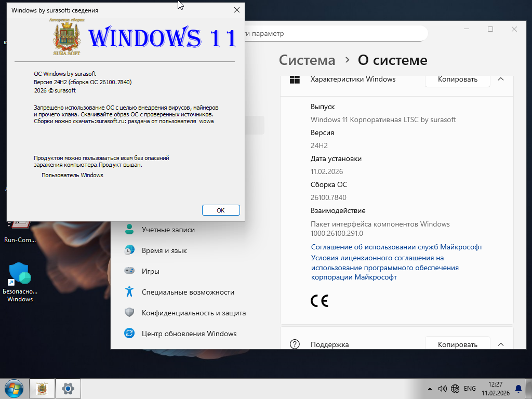
Task: Click the Settings gear taskbar button
Action: pos(68,389)
